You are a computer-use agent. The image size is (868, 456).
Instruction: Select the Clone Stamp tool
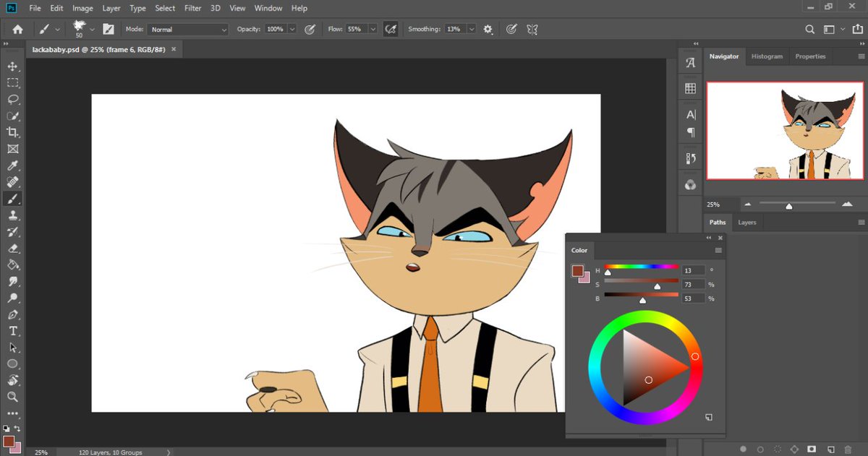(x=12, y=215)
